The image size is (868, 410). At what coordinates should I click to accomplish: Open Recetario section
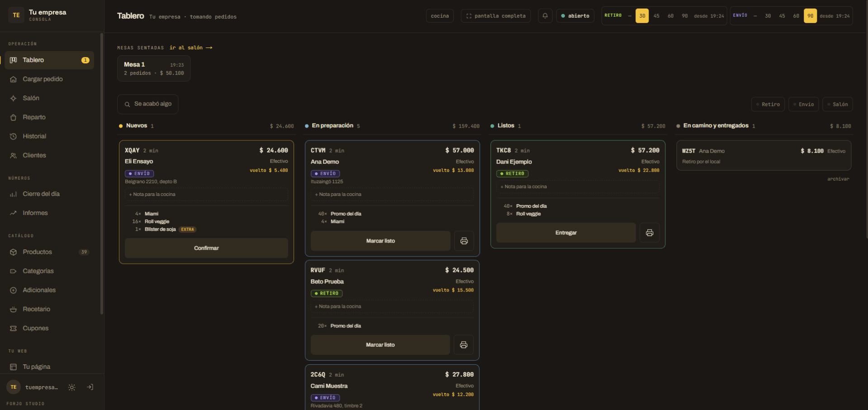click(49, 309)
